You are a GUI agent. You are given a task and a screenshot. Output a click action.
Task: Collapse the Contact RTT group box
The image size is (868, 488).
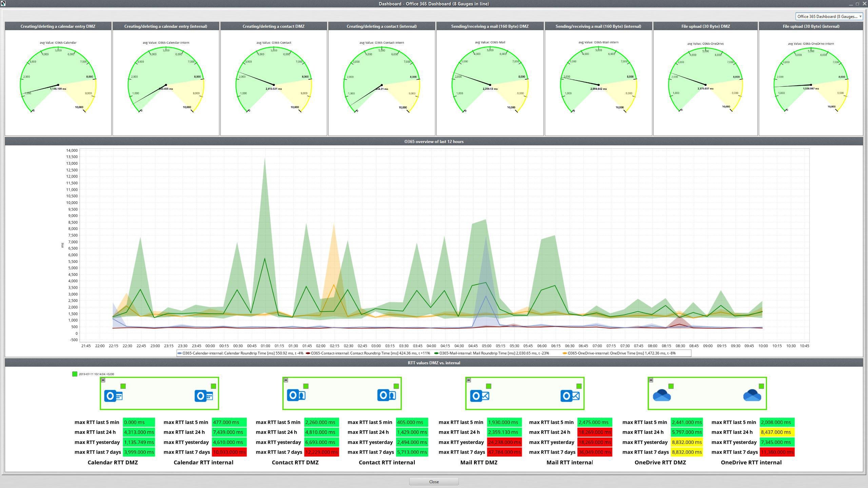(286, 380)
